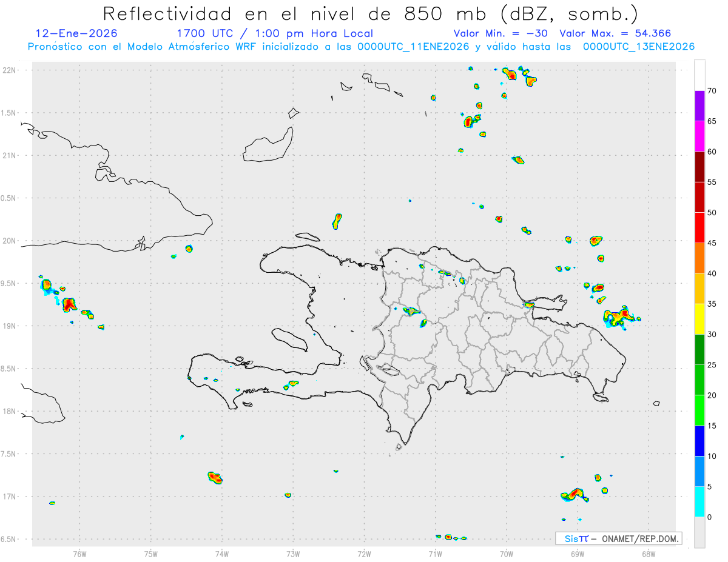Click the colorbar value label '60'
The width and height of the screenshot is (728, 562).
pos(712,152)
